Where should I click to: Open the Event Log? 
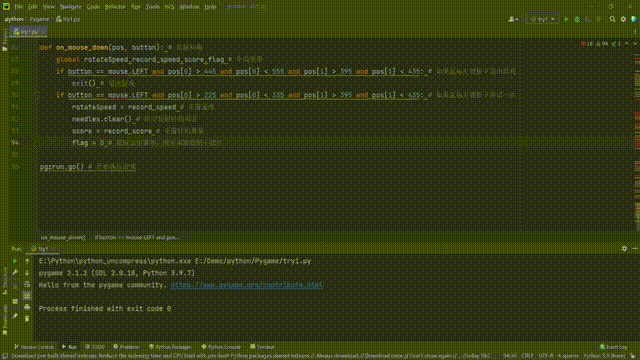click(613, 347)
